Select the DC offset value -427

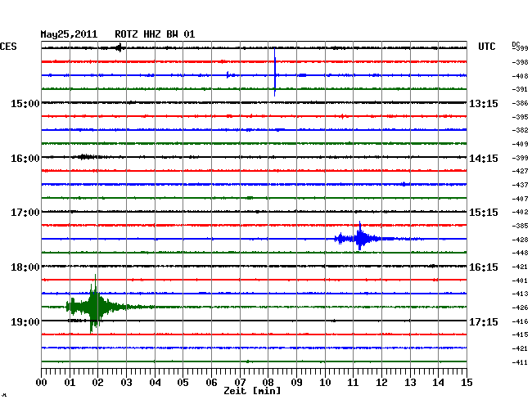(520, 171)
